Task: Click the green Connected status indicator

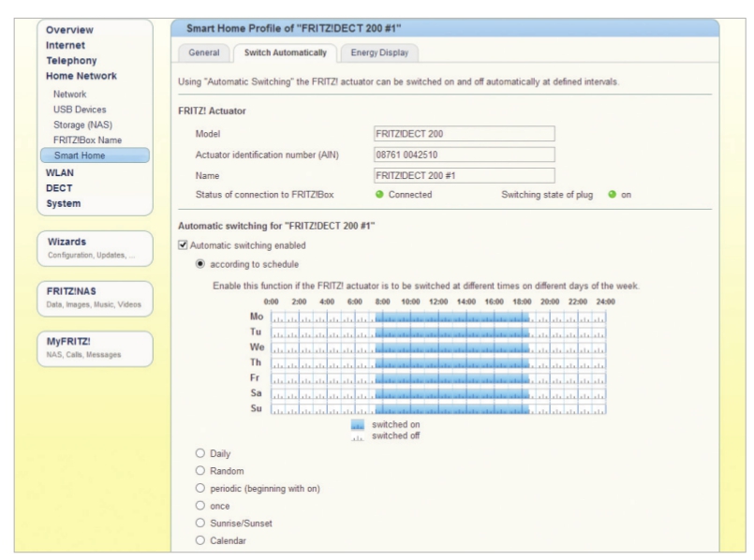Action: pos(379,194)
